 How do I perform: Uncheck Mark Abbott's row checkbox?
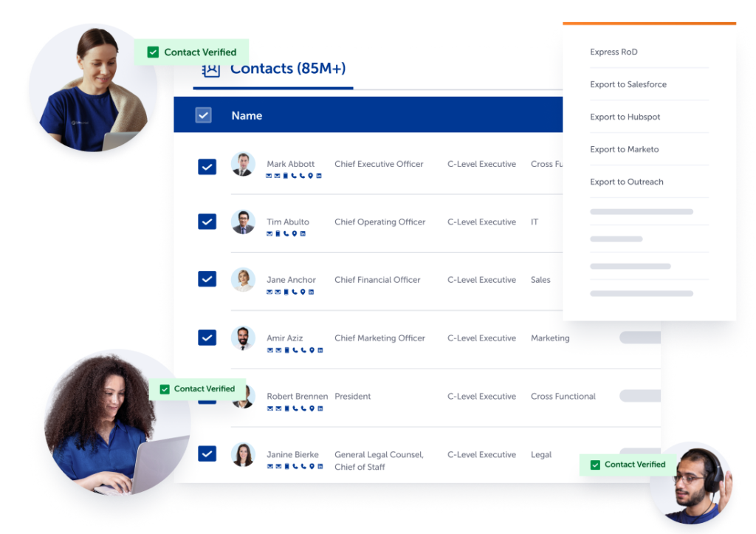[207, 166]
